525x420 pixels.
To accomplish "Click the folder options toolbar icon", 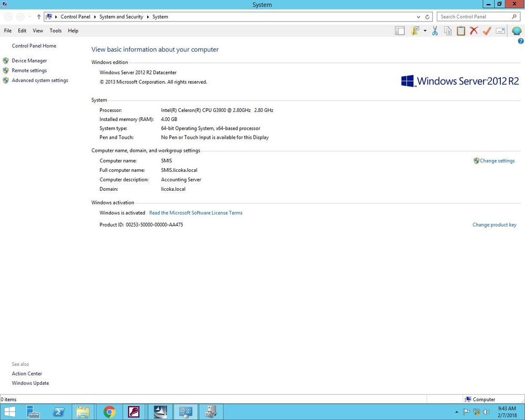I will pyautogui.click(x=415, y=31).
